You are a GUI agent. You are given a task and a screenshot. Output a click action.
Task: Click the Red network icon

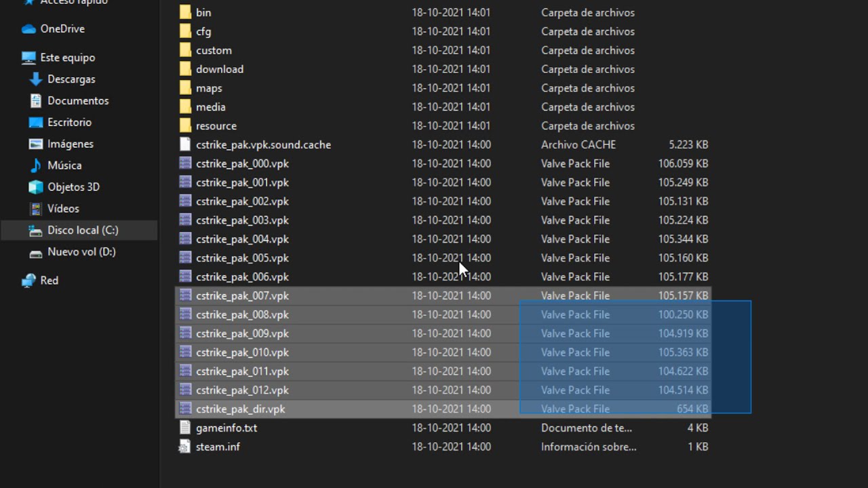coord(28,281)
